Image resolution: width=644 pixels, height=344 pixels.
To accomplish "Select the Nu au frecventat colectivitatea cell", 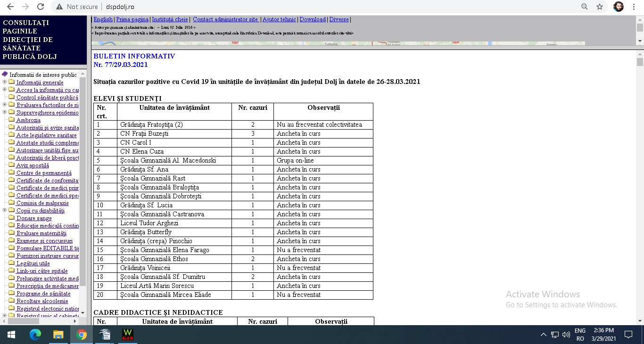I will 323,124.
